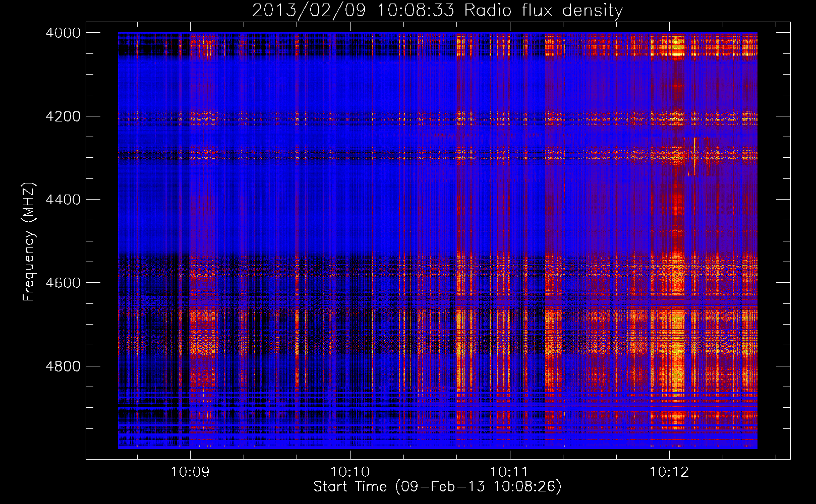Click the plot title '2013/02/09 10:08:33 Radio flux density'
816x504 pixels.
coord(437,11)
